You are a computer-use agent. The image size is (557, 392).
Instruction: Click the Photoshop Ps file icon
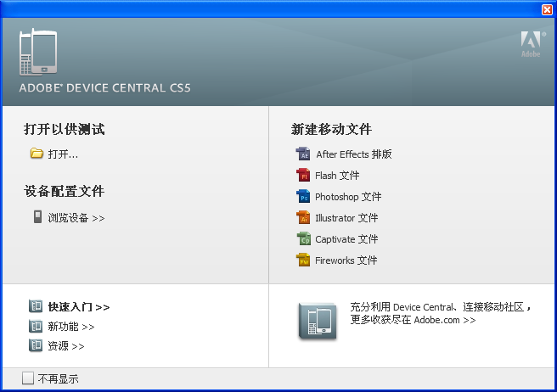[303, 196]
